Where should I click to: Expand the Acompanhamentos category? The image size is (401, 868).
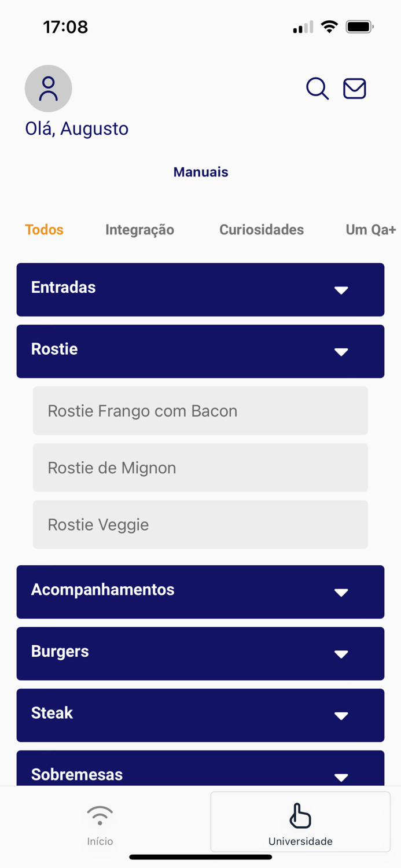[201, 592]
